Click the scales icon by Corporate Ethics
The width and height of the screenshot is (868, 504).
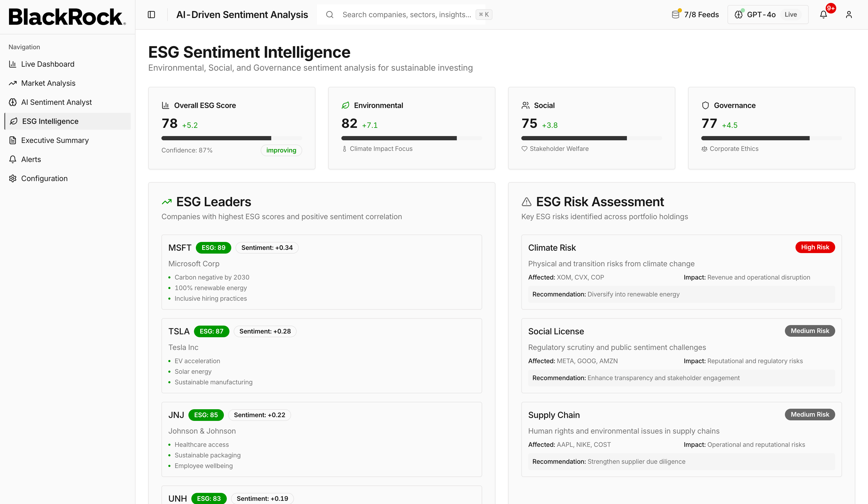[704, 149]
